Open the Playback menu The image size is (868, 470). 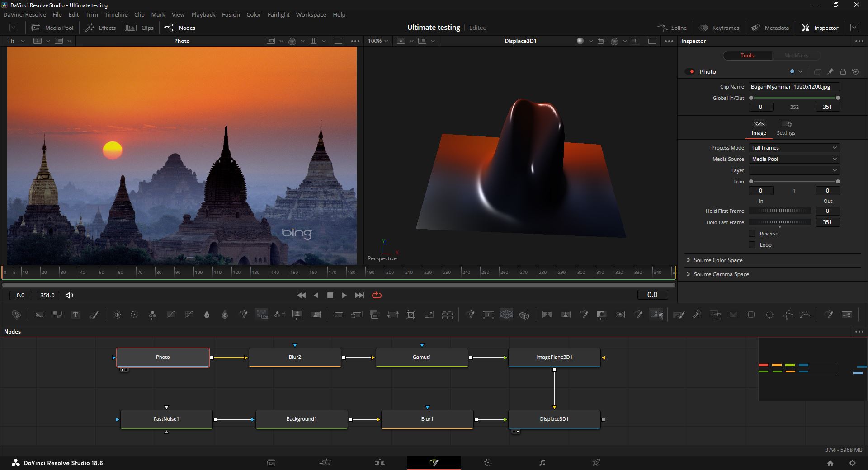coord(203,14)
